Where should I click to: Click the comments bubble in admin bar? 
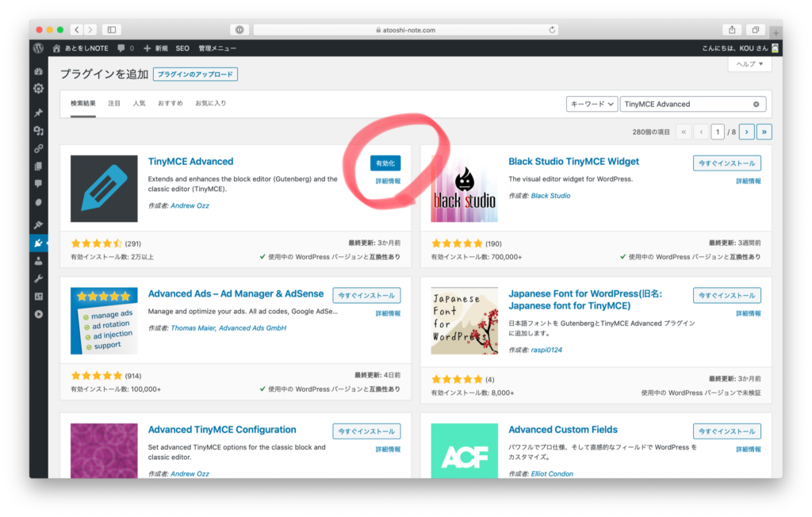click(x=121, y=48)
